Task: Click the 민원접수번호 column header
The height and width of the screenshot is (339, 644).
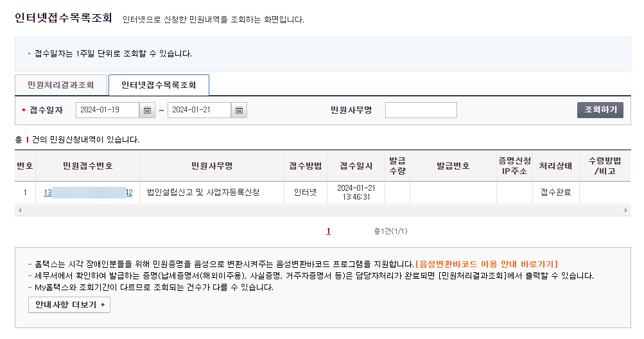Action: 88,166
